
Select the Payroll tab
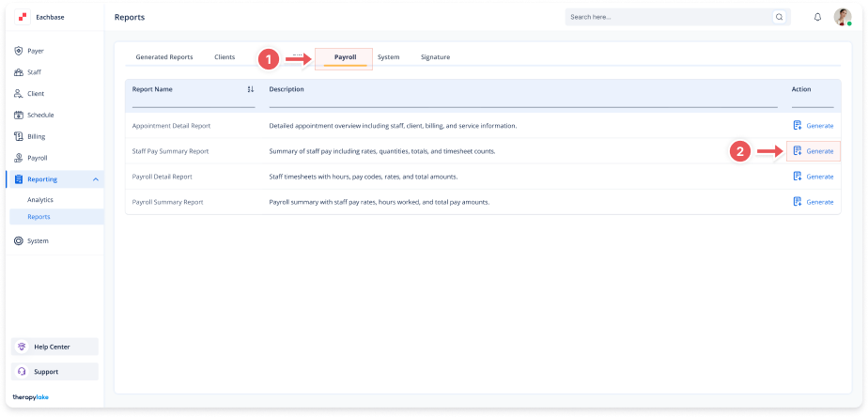pos(345,57)
